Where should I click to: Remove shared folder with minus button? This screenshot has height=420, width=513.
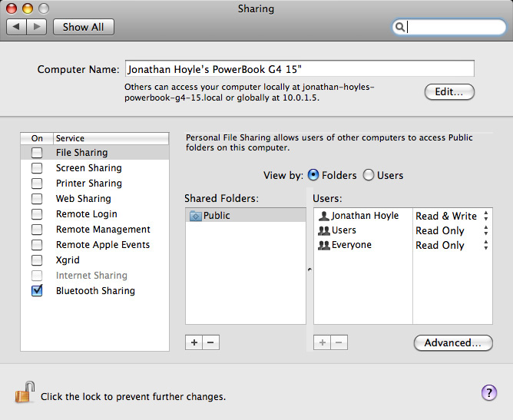point(210,342)
